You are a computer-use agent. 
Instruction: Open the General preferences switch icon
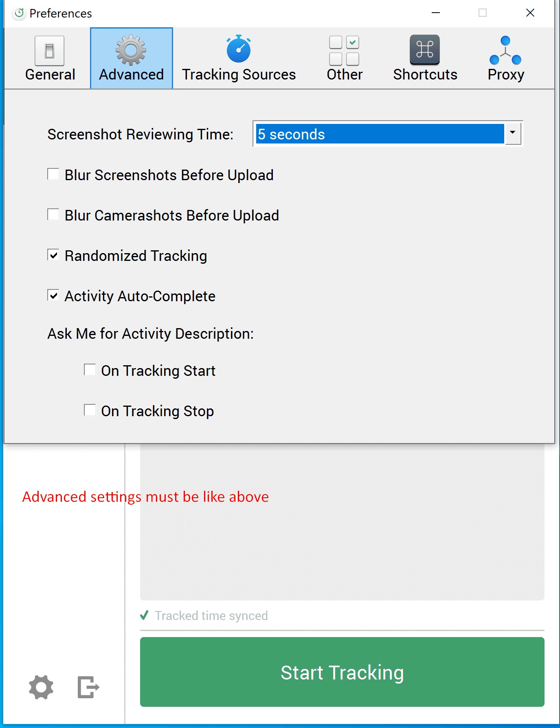50,51
